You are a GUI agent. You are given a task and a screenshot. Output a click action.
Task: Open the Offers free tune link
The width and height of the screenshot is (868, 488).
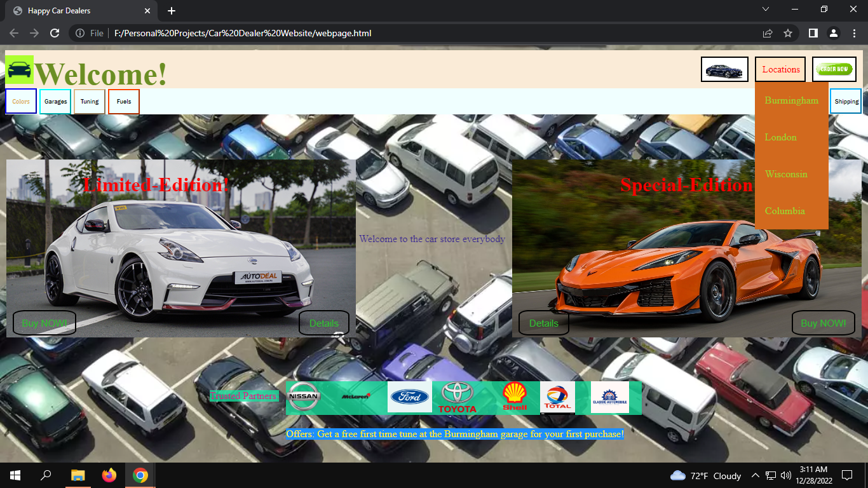(455, 434)
